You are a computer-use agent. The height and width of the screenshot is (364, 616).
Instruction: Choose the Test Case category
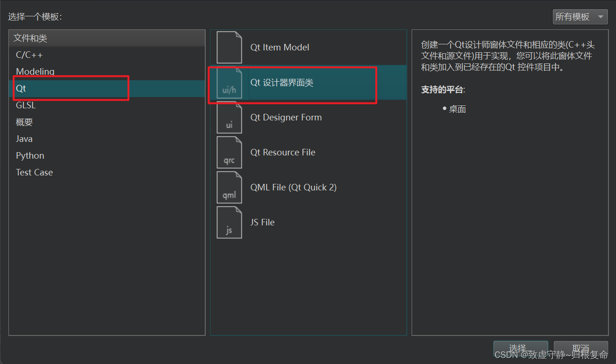107,173
